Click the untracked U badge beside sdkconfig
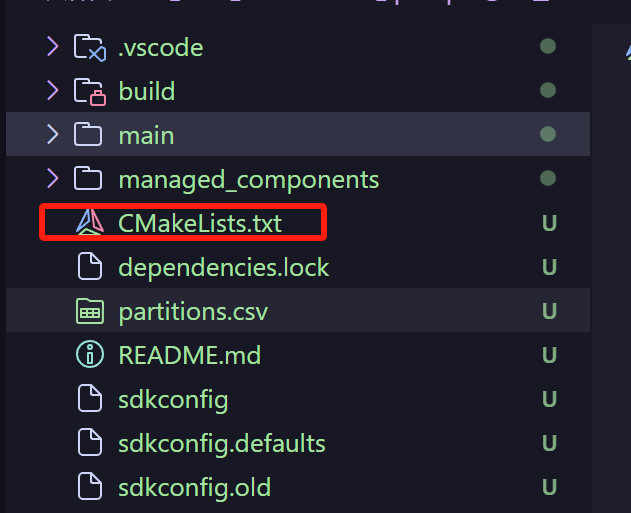Screen dimensions: 631x513 tap(549, 400)
